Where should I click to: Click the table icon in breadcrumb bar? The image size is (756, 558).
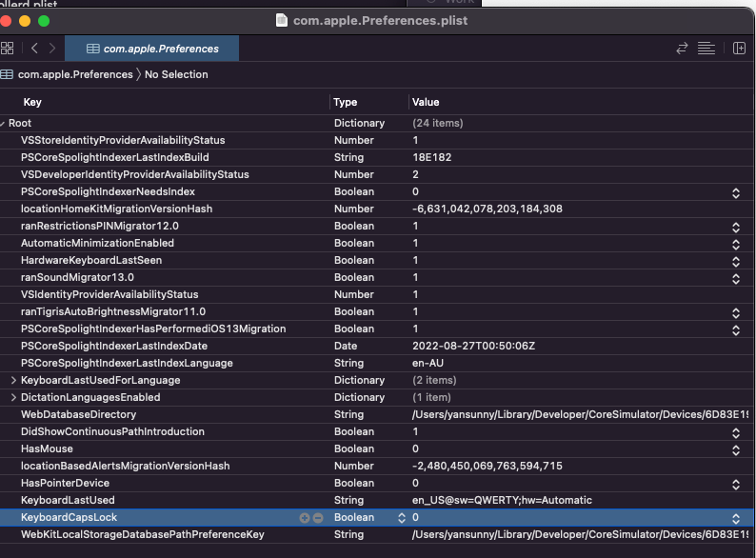(x=7, y=74)
